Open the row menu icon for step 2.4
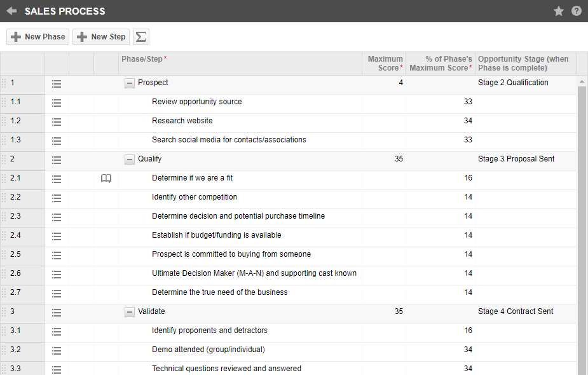The height and width of the screenshot is (375, 588). click(57, 236)
